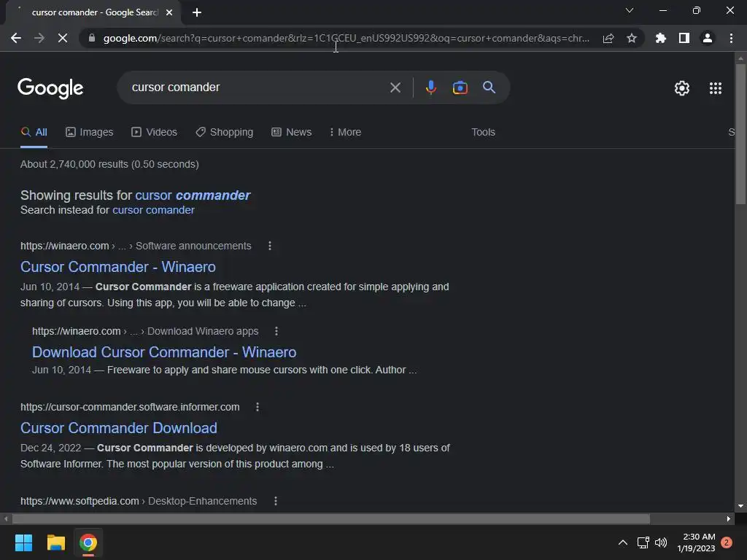The image size is (747, 560).
Task: Open the Google apps grid
Action: coord(715,88)
